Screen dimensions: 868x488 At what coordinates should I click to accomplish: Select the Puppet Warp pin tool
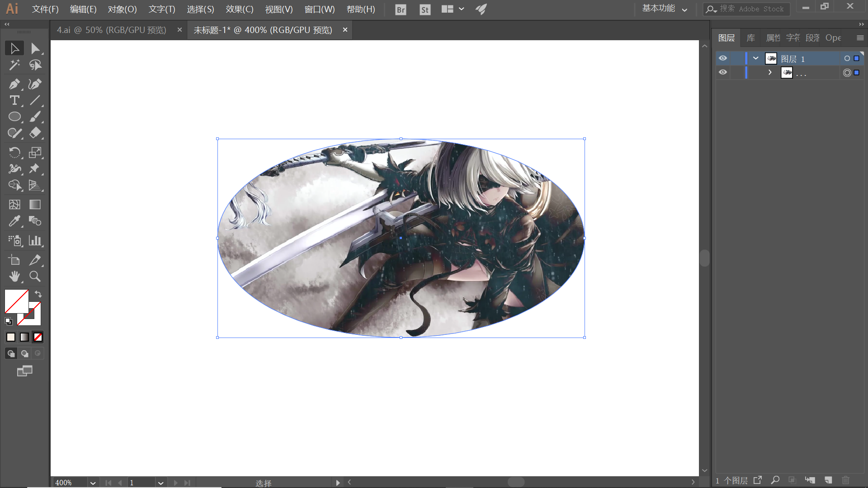pos(35,169)
